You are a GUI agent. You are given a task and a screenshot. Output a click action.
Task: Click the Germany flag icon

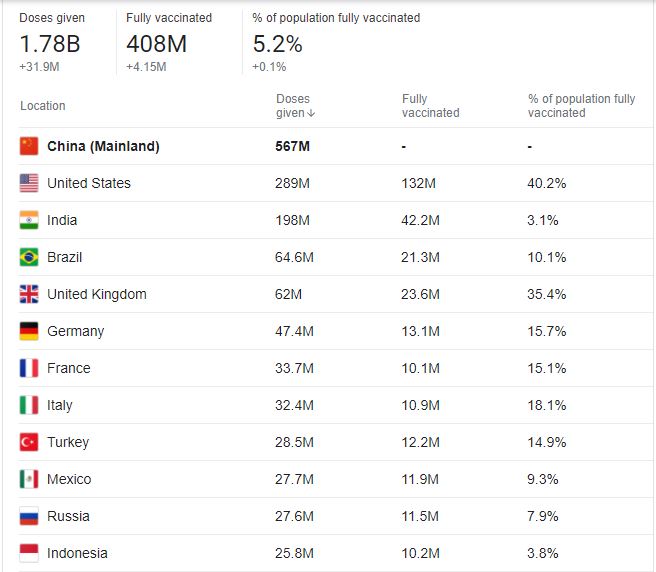click(29, 331)
